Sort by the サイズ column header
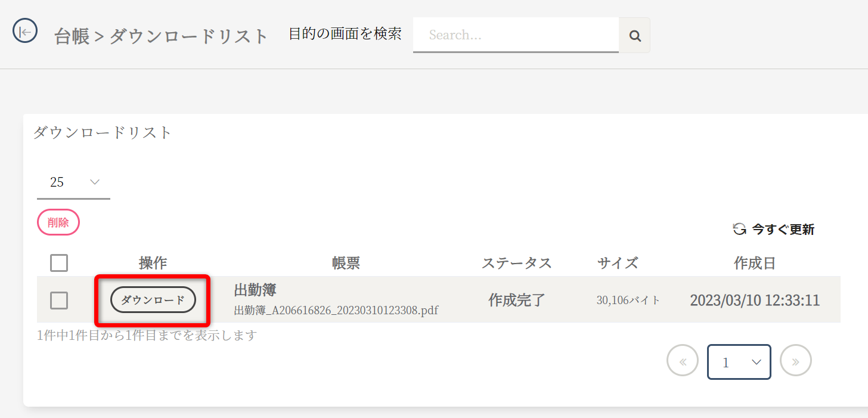 [x=618, y=263]
